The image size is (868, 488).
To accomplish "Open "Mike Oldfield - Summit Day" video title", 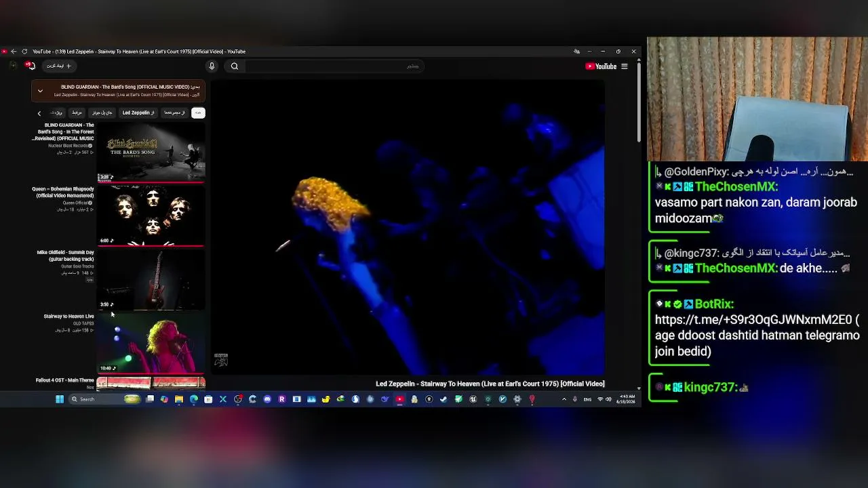I will 65,256.
